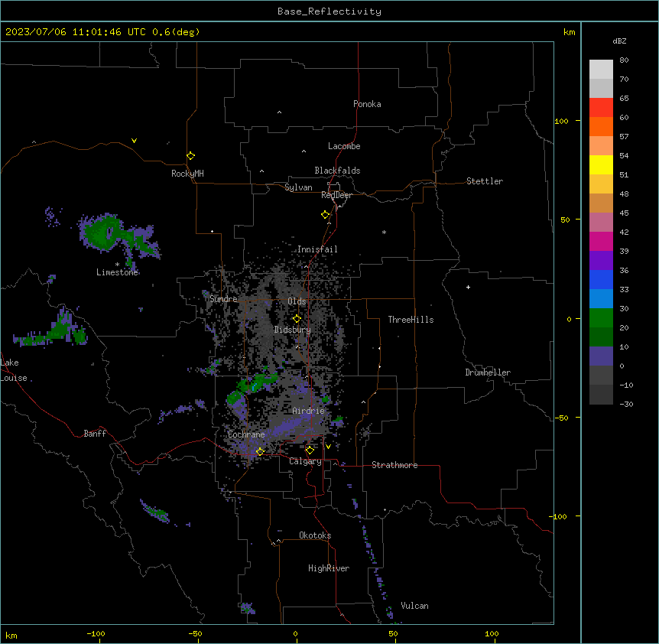
Task: Select the yellow diamond marker below Cochrane
Action: click(260, 452)
